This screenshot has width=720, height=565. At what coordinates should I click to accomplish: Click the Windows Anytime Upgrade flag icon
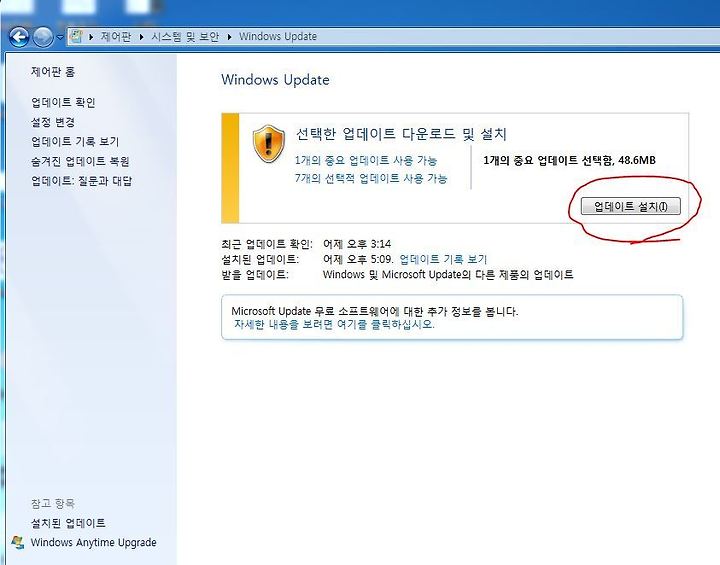point(17,542)
